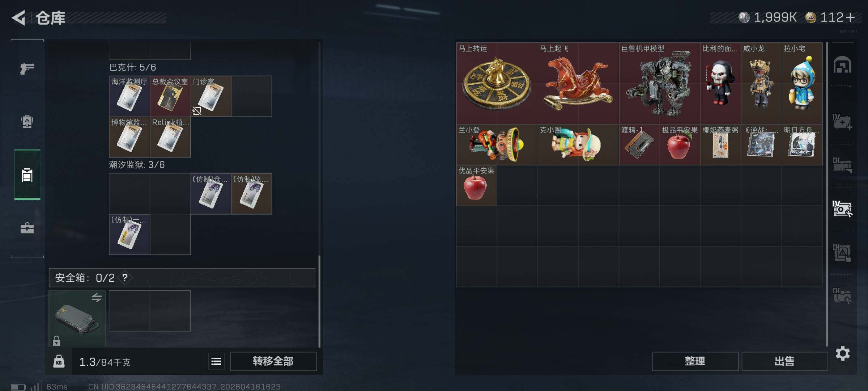Open the weapons pistol tab in the sidebar
868x391 pixels.
tap(27, 68)
